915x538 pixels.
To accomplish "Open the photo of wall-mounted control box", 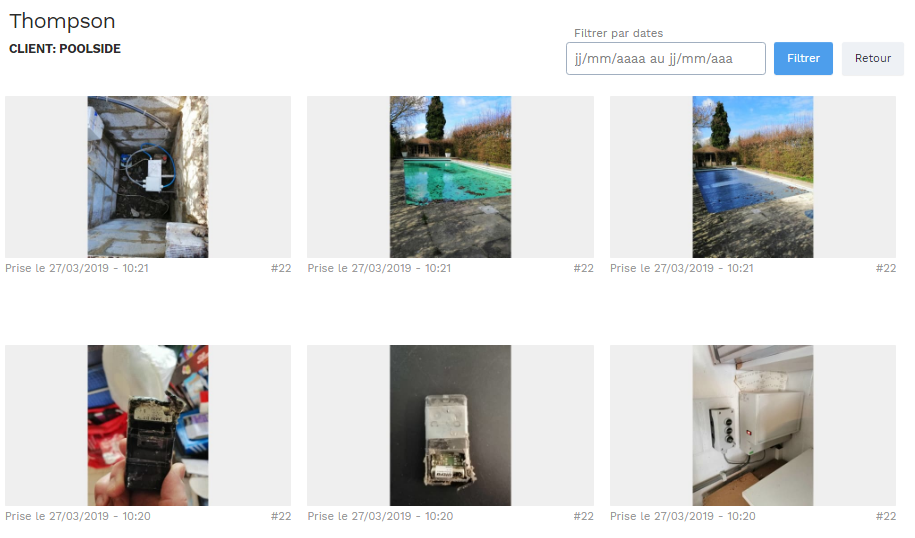I will click(753, 425).
